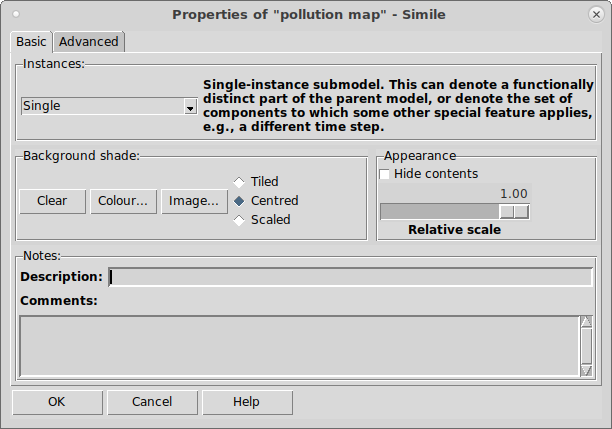
Task: Select the Tiled radio button
Action: click(x=239, y=182)
